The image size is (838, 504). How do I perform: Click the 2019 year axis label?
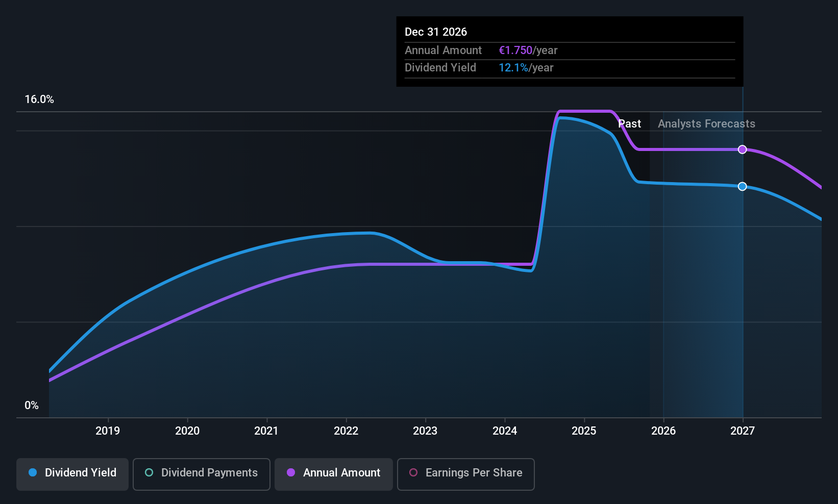108,431
